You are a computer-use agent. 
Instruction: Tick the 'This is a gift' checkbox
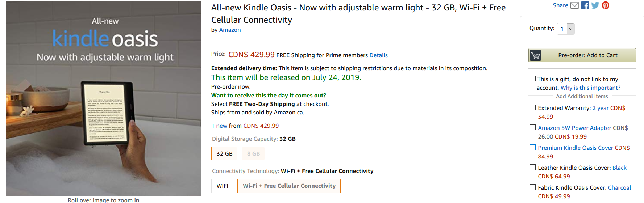[x=533, y=79]
